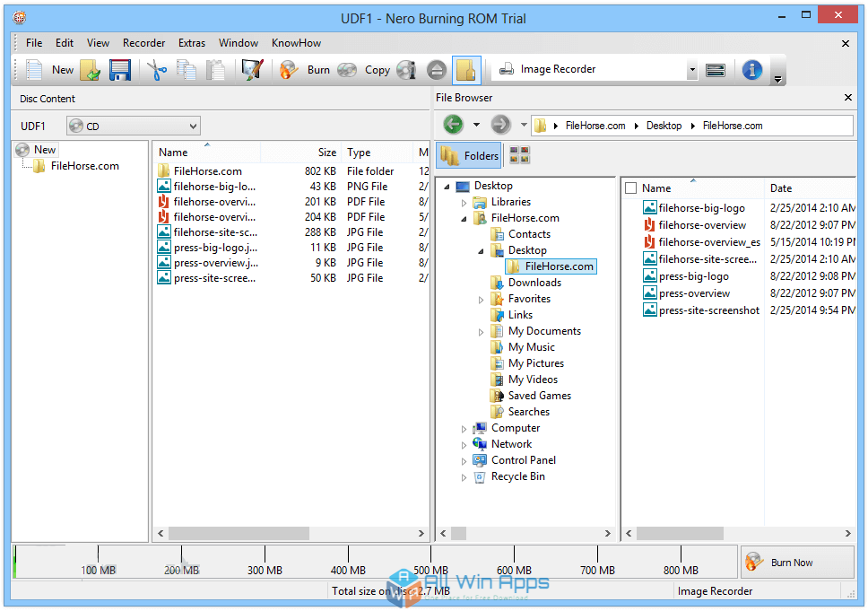Start burning with the Burn toolbar icon

(x=289, y=70)
